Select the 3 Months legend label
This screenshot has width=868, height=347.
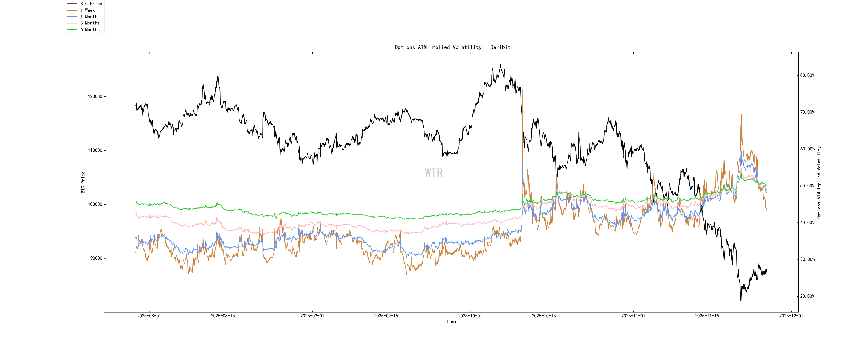point(90,23)
